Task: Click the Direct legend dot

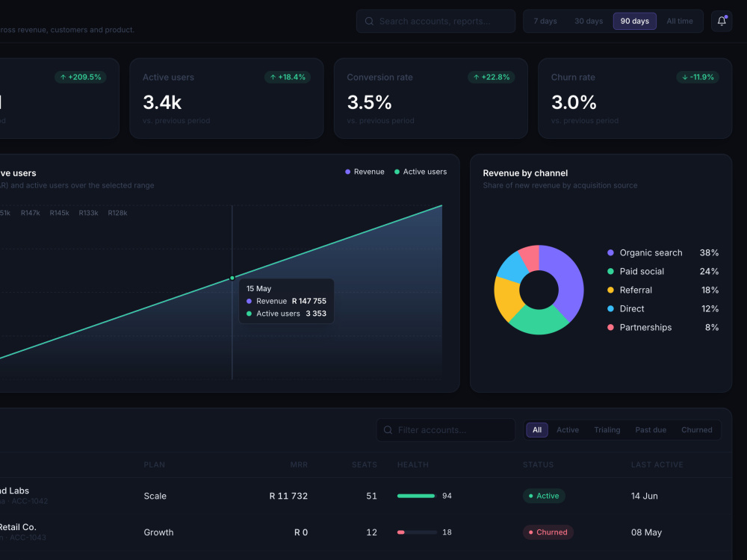Action: (610, 308)
